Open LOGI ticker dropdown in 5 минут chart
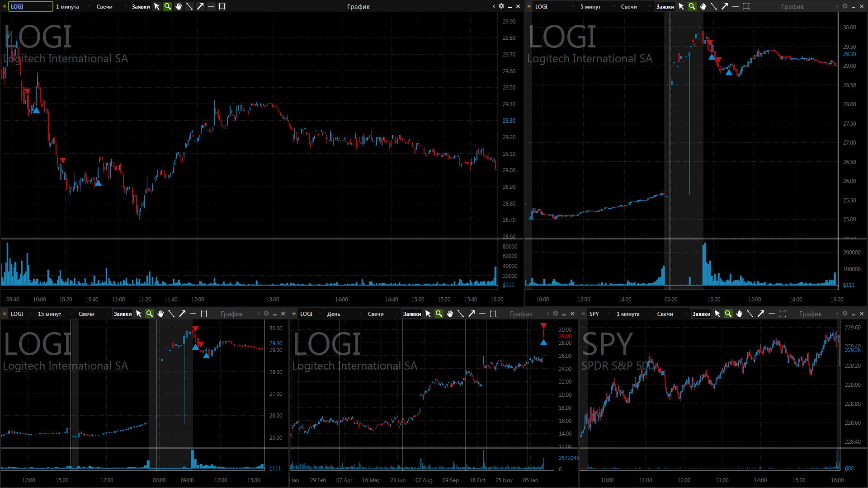This screenshot has height=488, width=868. 554,7
